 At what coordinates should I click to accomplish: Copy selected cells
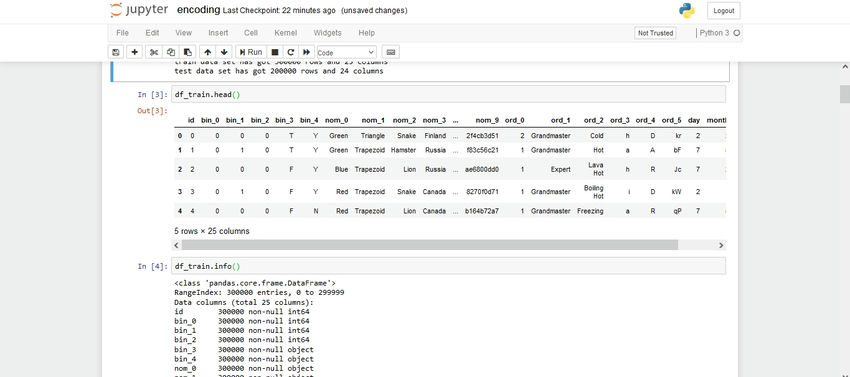tap(171, 52)
